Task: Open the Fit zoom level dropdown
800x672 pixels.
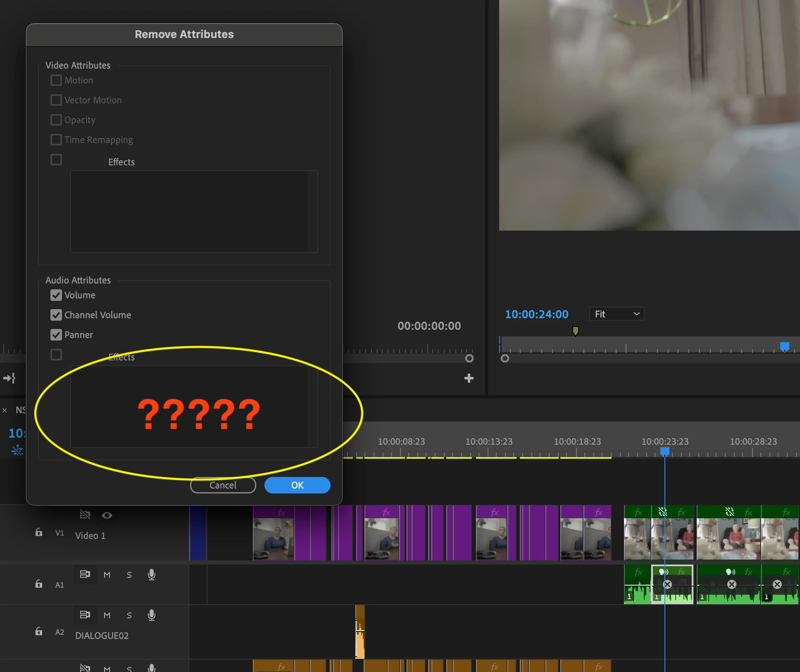Action: tap(616, 314)
